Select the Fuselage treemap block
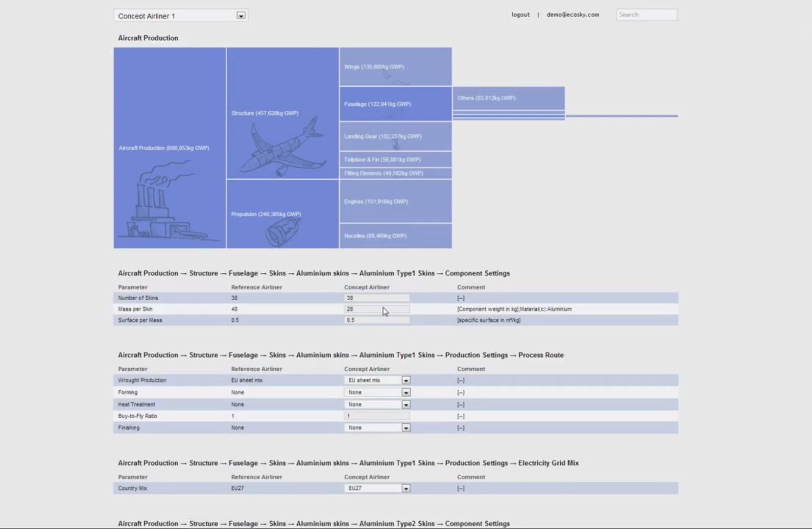 [x=395, y=104]
